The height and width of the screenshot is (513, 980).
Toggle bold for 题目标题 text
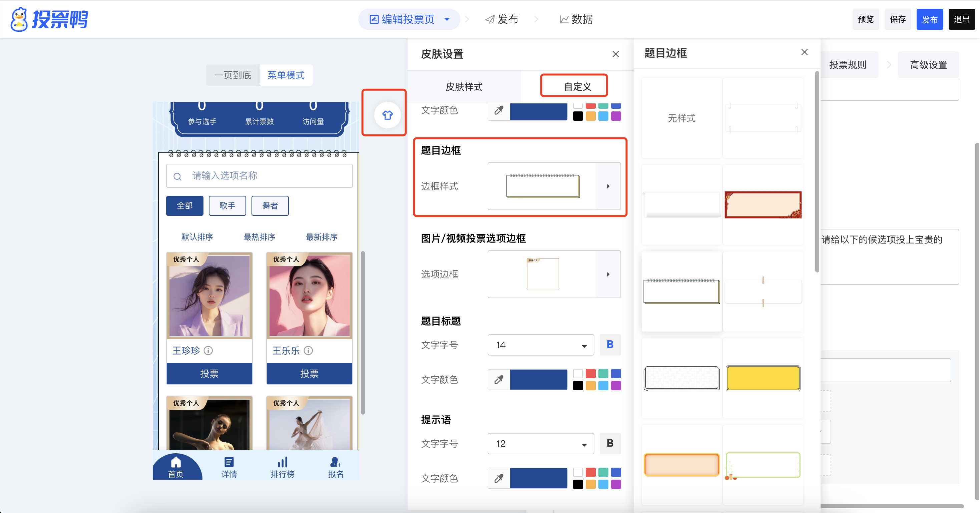point(610,345)
